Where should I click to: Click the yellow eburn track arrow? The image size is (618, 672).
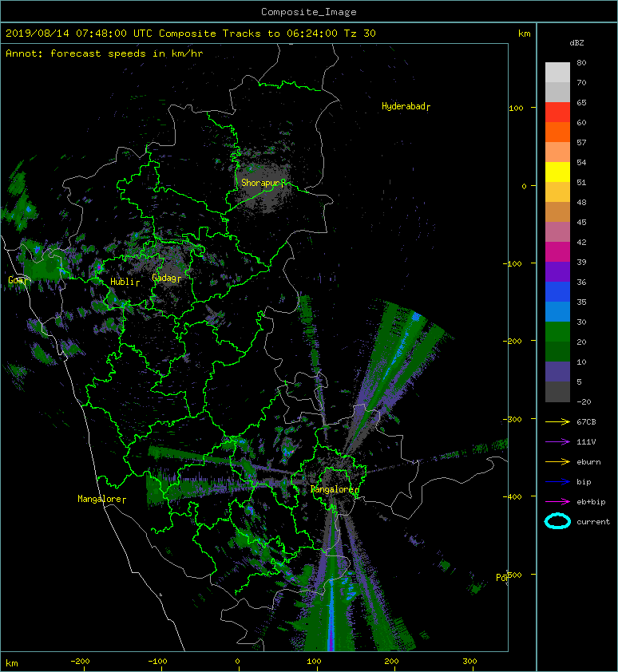557,462
